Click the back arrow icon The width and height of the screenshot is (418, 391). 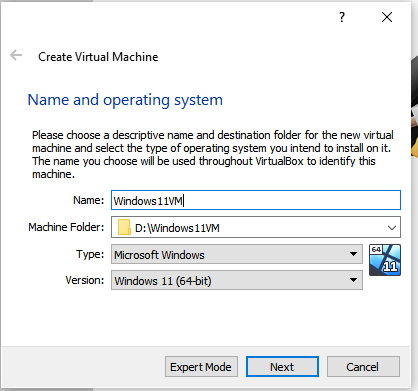pos(16,55)
